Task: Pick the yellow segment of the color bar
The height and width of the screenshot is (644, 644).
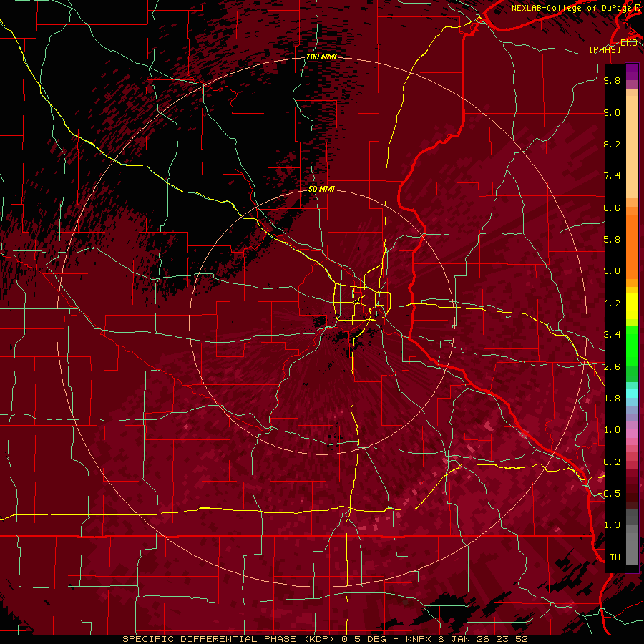Action: (x=632, y=306)
